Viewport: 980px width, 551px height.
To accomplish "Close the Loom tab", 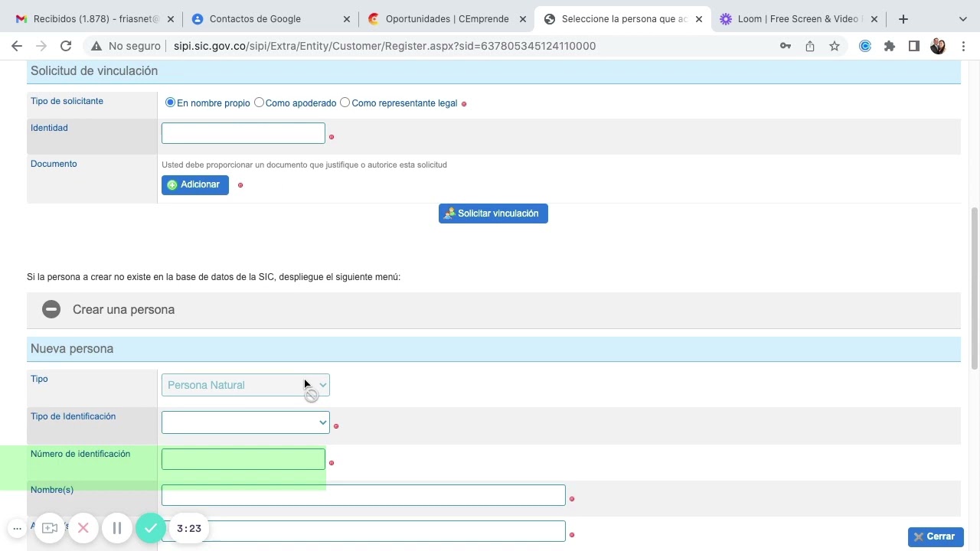I will tap(874, 19).
